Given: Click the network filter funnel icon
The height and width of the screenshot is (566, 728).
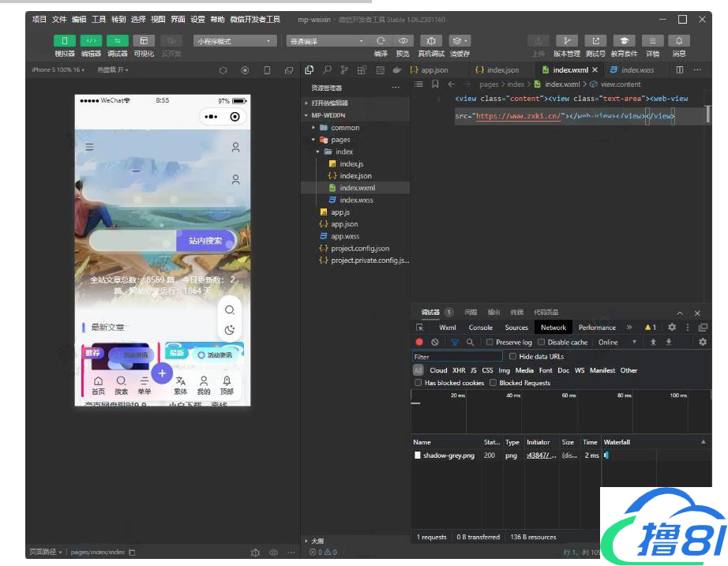Looking at the screenshot, I should coord(455,343).
